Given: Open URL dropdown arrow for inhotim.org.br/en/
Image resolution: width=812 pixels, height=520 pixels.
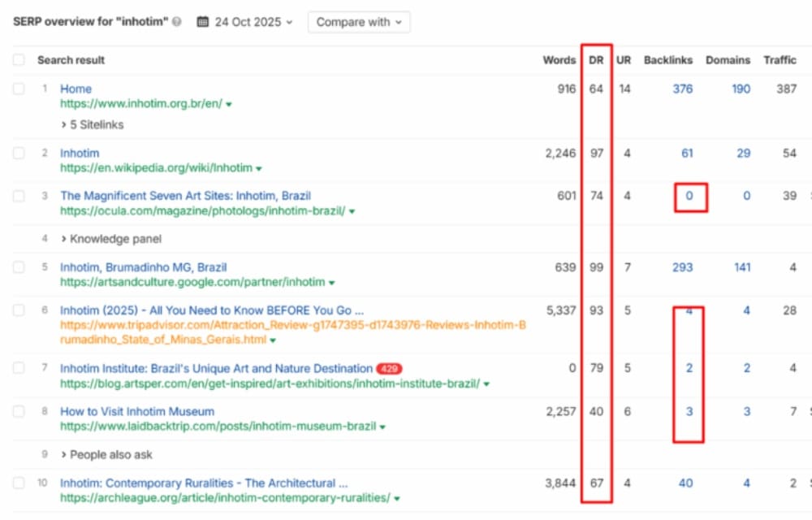Looking at the screenshot, I should [x=229, y=104].
